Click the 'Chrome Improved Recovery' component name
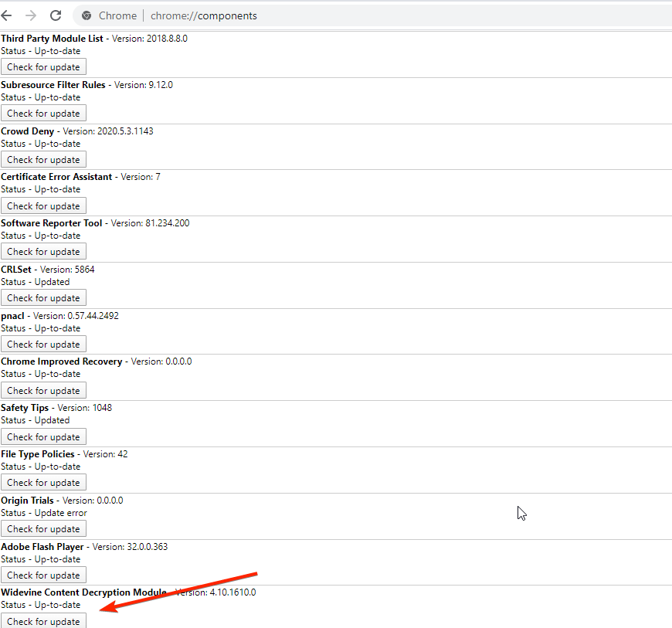The width and height of the screenshot is (672, 628). coord(61,362)
